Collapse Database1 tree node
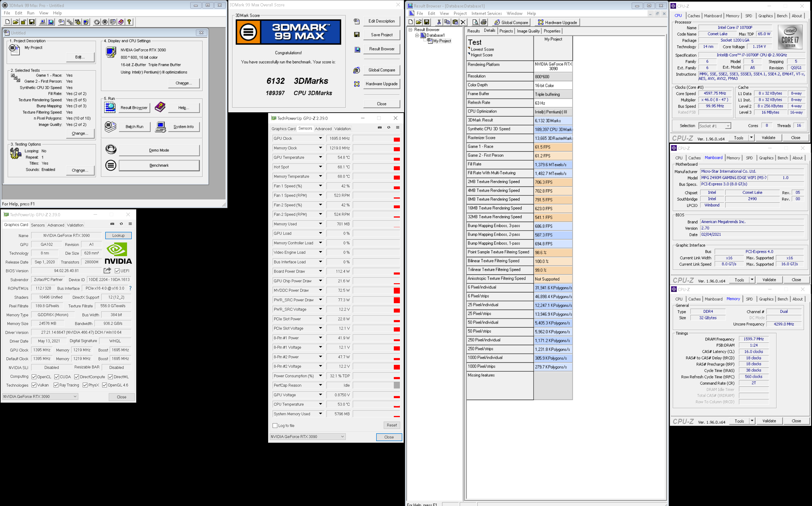The image size is (812, 506). tap(417, 35)
